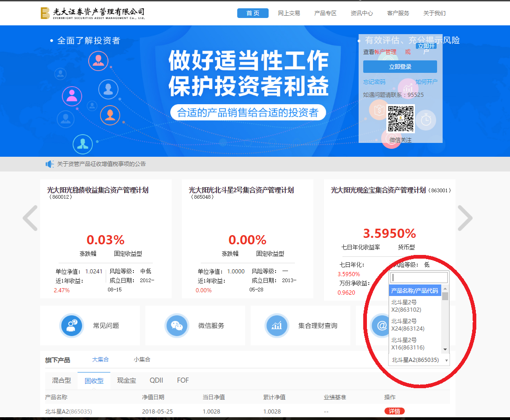Screen dimensions: 510x420
Task: Switch to the 大集合 tab
Action: (101, 360)
